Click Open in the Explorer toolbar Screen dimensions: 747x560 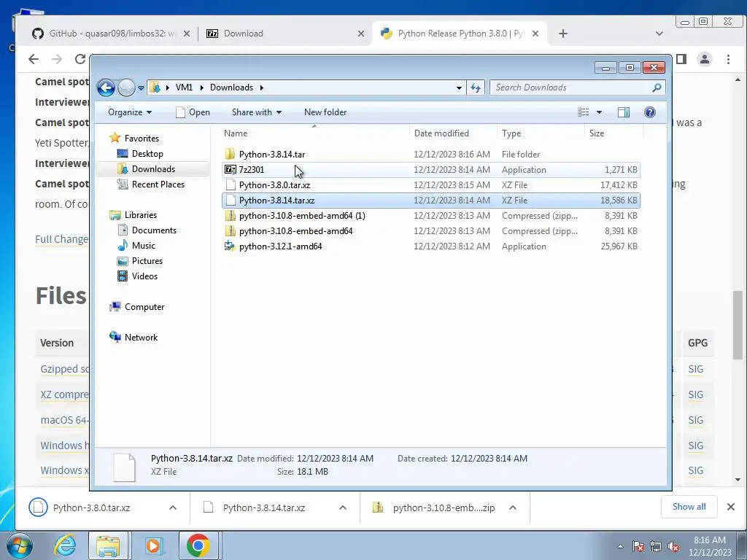(193, 112)
